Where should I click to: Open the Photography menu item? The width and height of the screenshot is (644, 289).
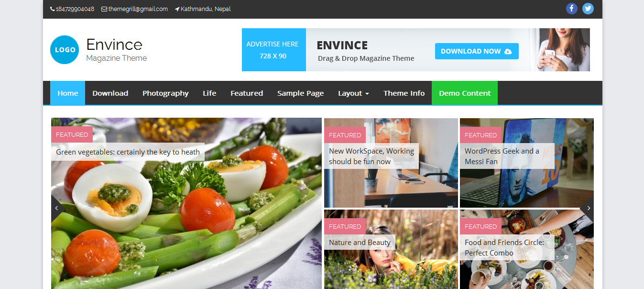pyautogui.click(x=165, y=93)
